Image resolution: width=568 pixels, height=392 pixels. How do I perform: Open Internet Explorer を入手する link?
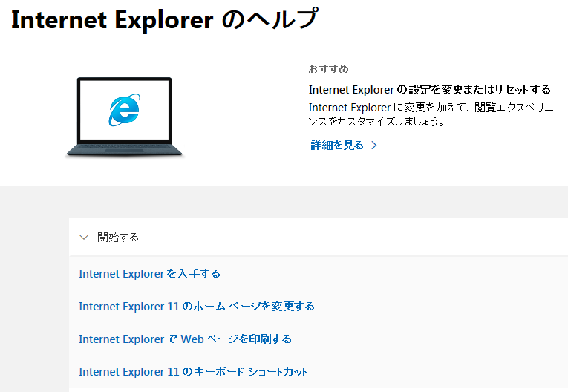(x=149, y=273)
